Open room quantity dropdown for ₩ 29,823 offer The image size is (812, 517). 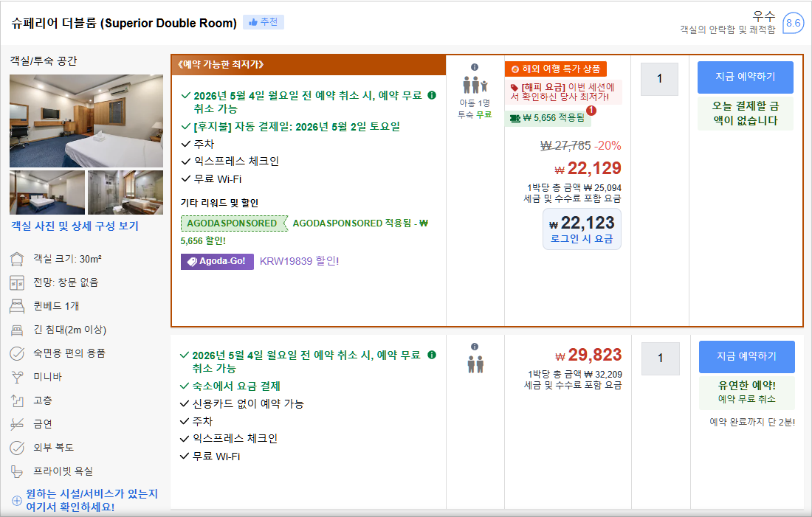pyautogui.click(x=660, y=358)
